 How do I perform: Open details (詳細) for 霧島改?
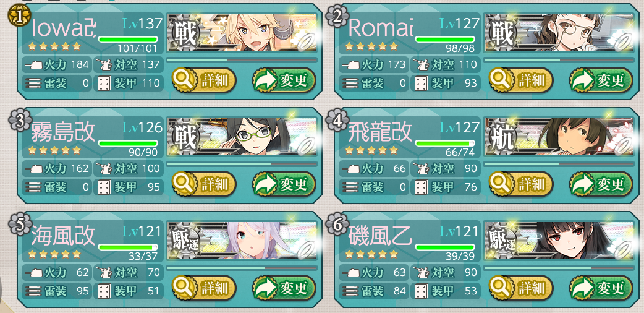pyautogui.click(x=204, y=184)
